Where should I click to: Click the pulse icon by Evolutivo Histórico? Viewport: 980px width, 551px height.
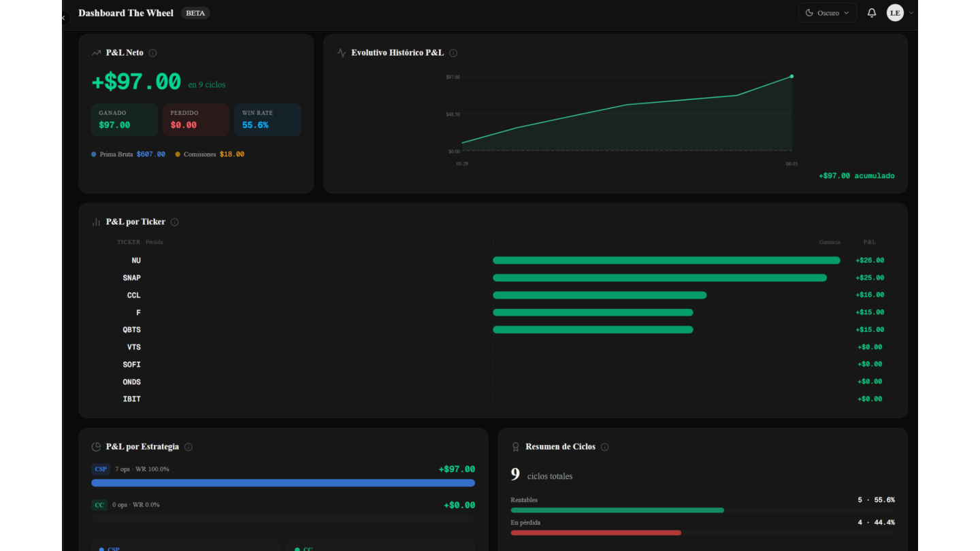pos(342,53)
